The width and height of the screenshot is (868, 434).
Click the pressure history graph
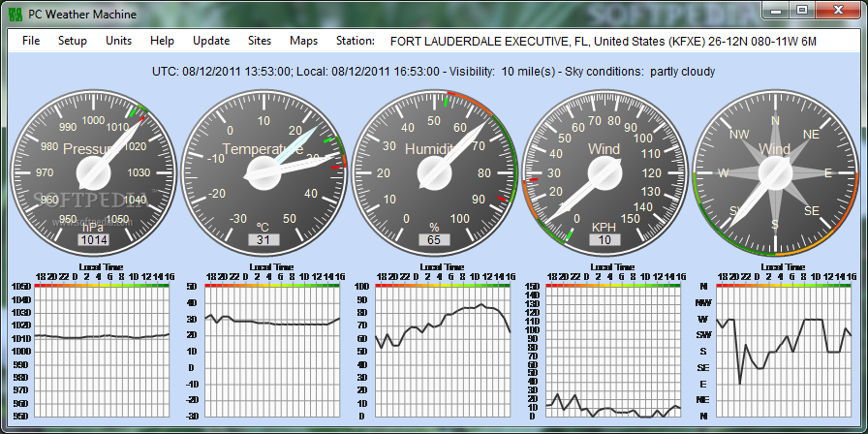pyautogui.click(x=102, y=352)
